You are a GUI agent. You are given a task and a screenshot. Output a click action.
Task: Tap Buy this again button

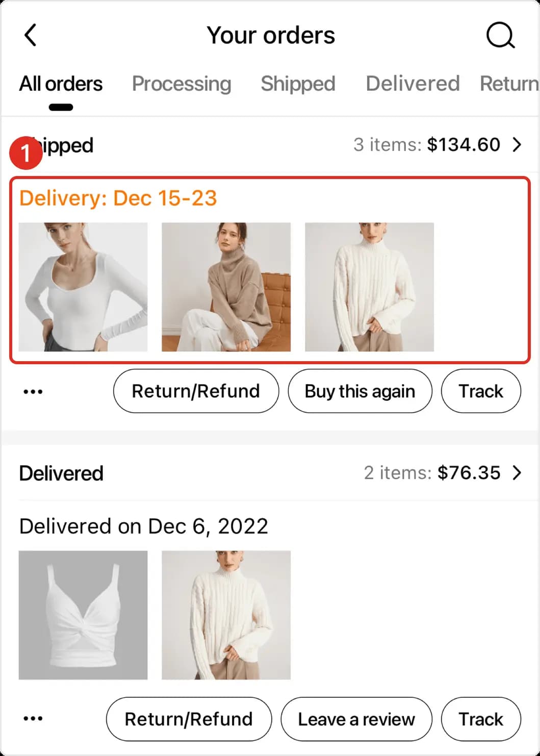pos(359,391)
